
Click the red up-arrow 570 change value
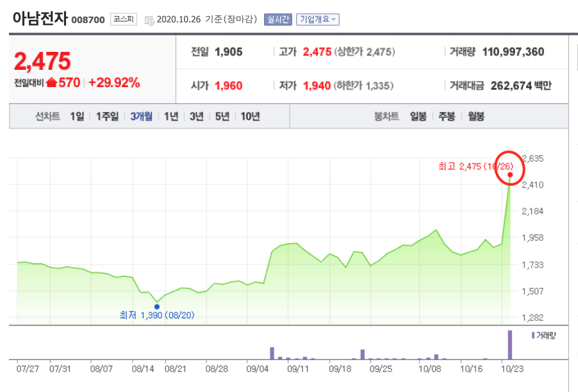coord(63,83)
